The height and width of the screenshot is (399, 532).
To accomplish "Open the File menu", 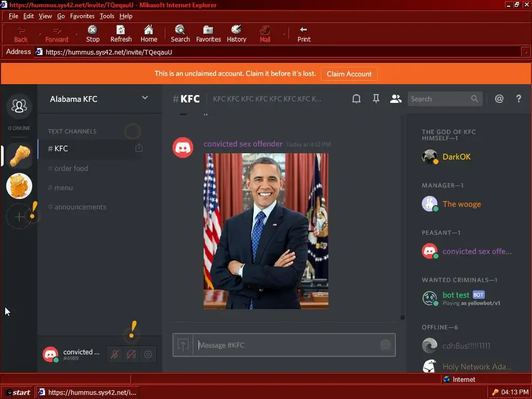I will [13, 16].
